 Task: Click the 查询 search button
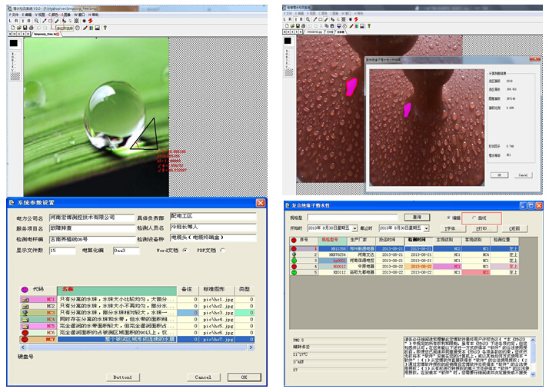pyautogui.click(x=417, y=218)
